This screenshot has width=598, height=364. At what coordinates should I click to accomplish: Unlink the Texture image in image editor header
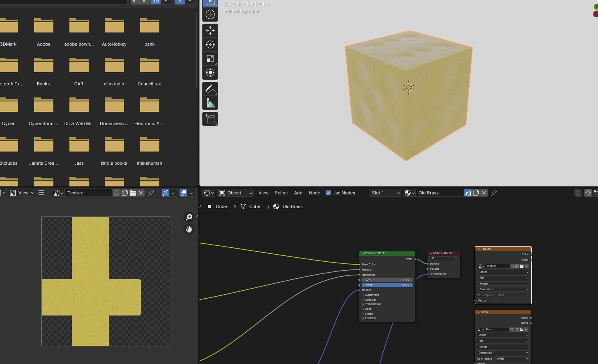141,193
